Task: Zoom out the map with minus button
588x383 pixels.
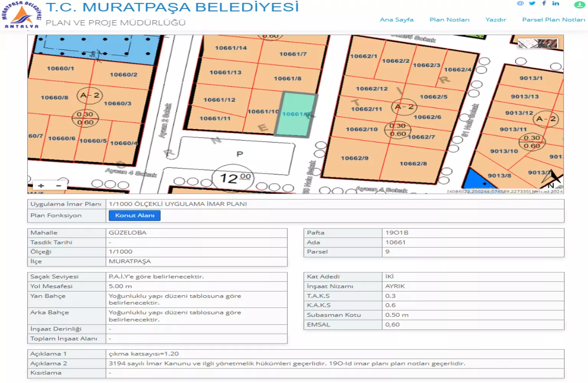Action: click(x=59, y=186)
